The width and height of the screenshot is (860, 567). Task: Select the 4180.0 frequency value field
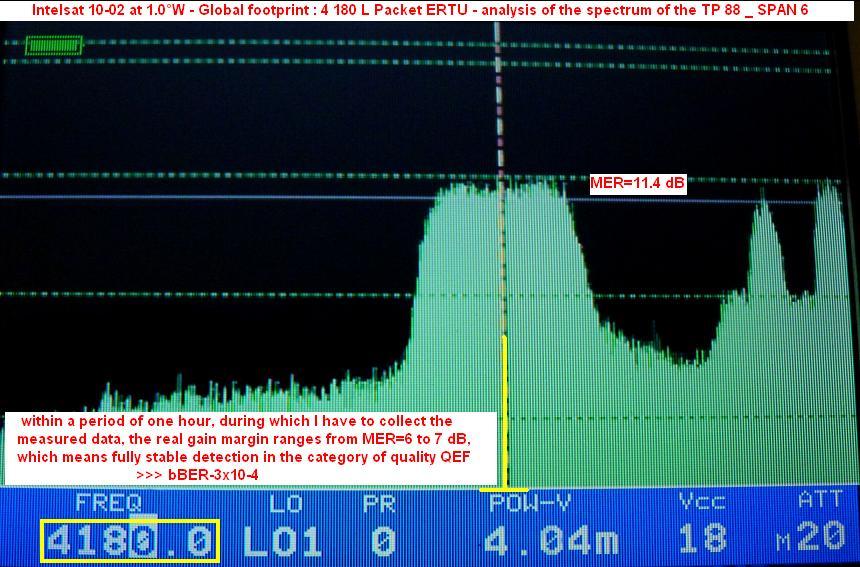click(129, 541)
